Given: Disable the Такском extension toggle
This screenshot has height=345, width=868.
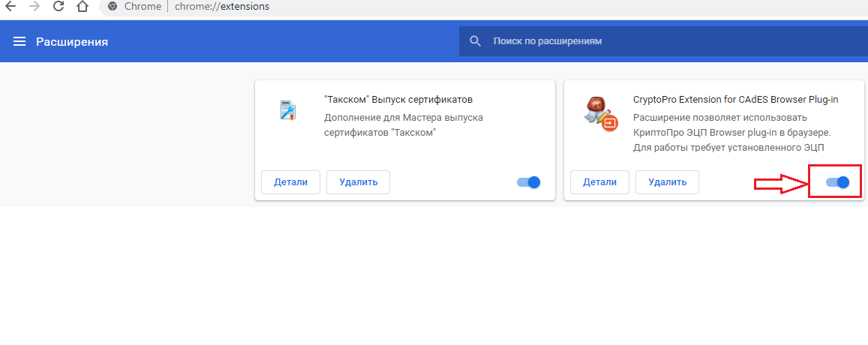Looking at the screenshot, I should 528,182.
